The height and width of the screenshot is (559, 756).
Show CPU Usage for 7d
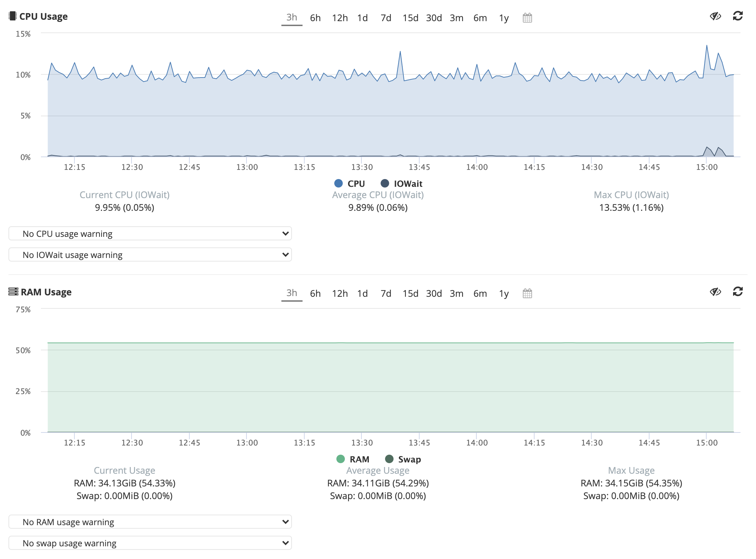click(386, 18)
